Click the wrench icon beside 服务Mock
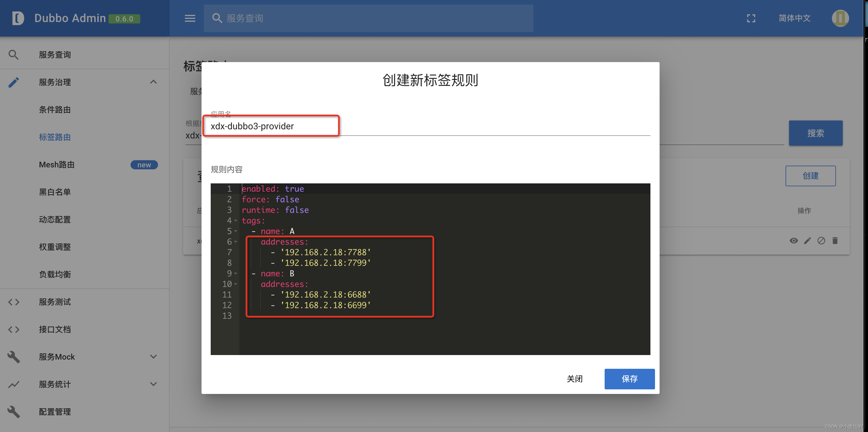 tap(13, 357)
